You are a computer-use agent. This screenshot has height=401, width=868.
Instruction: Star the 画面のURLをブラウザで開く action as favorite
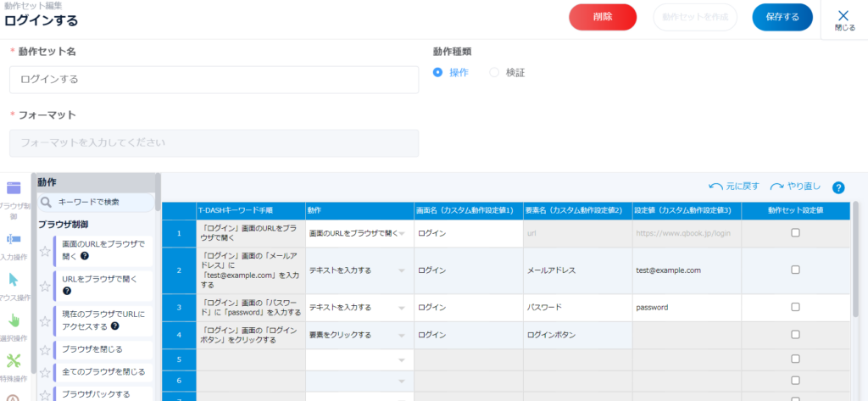click(x=46, y=251)
